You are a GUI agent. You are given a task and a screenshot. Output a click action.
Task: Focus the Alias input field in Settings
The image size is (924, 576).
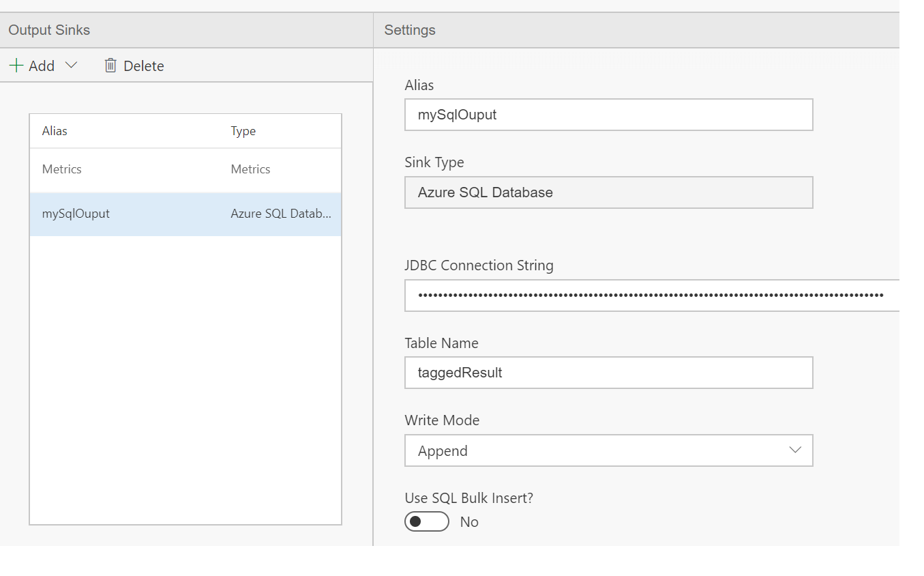point(608,115)
